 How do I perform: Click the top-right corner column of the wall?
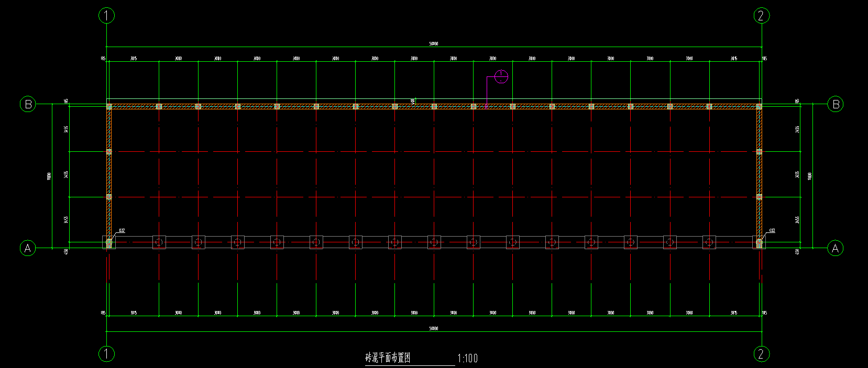(x=759, y=106)
